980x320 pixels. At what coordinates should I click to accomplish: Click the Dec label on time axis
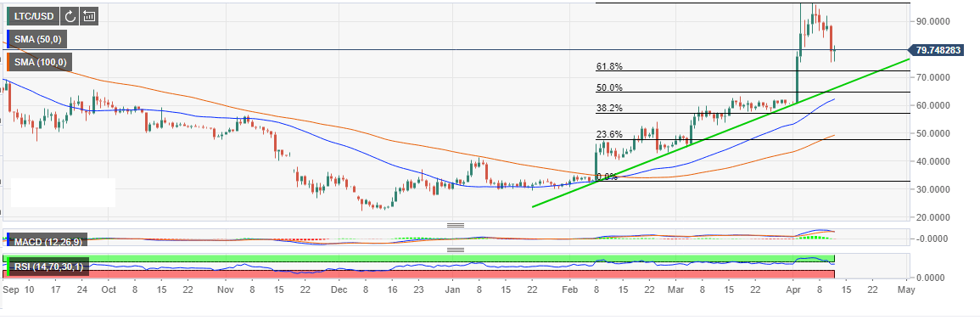(339, 290)
